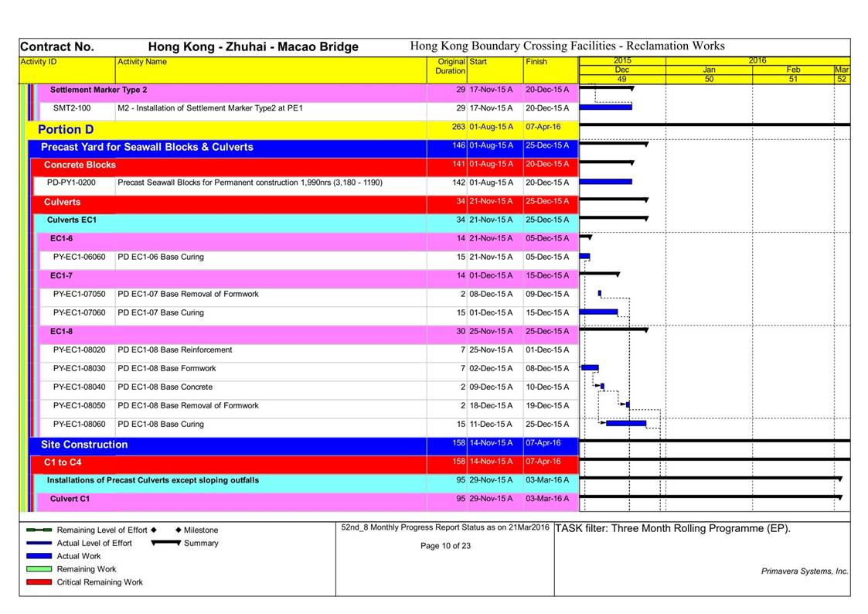Click activity ID PY-EC1-08040
The image size is (868, 614).
pyautogui.click(x=79, y=387)
